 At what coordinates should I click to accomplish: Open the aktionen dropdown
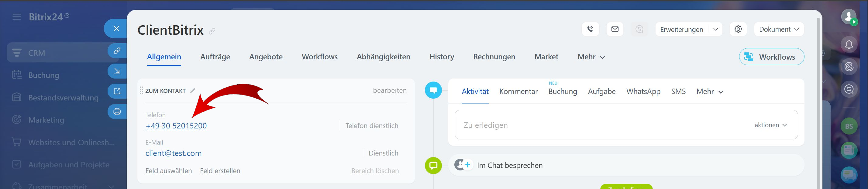[771, 125]
